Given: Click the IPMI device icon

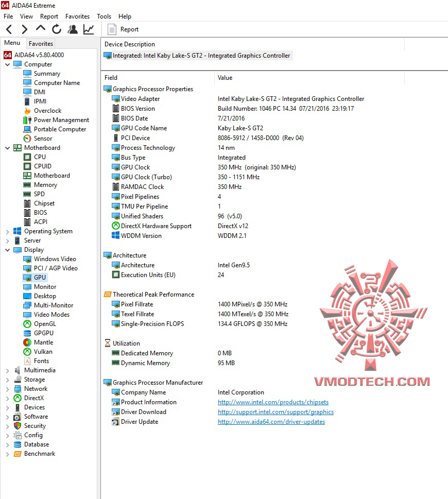Looking at the screenshot, I should pos(27,101).
